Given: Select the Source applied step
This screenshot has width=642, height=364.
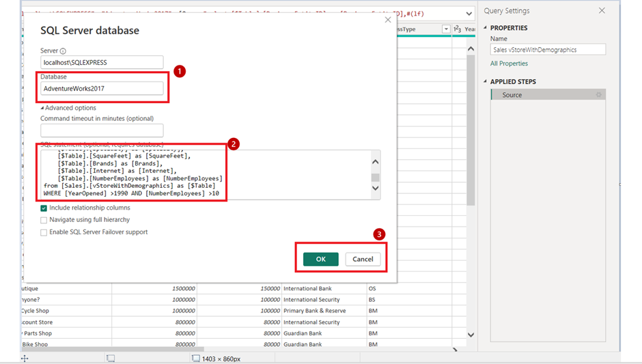Looking at the screenshot, I should [x=512, y=95].
